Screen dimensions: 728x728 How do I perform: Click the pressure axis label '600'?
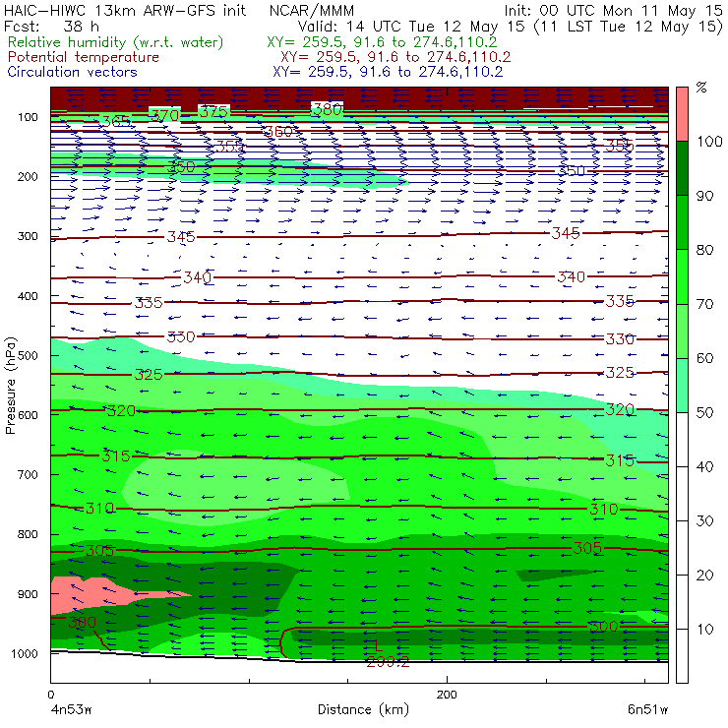[x=28, y=415]
